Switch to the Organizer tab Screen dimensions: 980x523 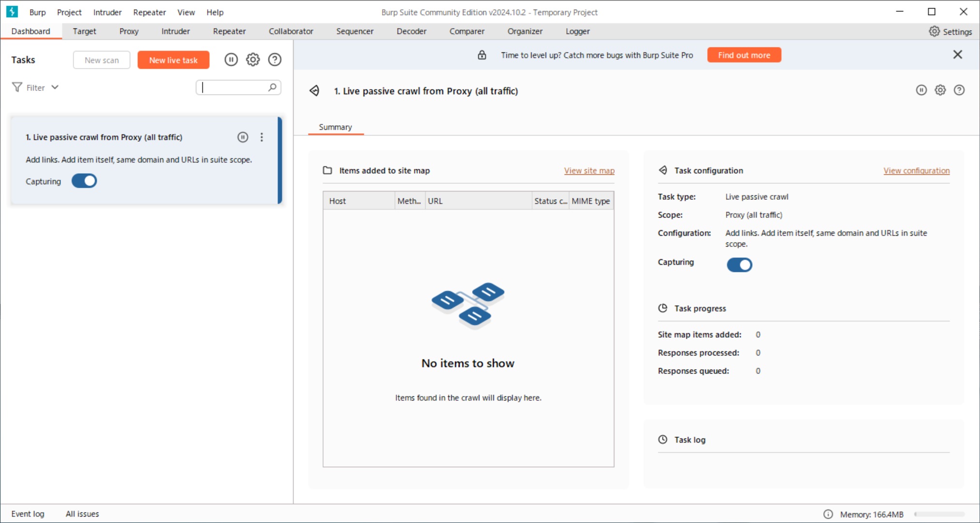[525, 31]
